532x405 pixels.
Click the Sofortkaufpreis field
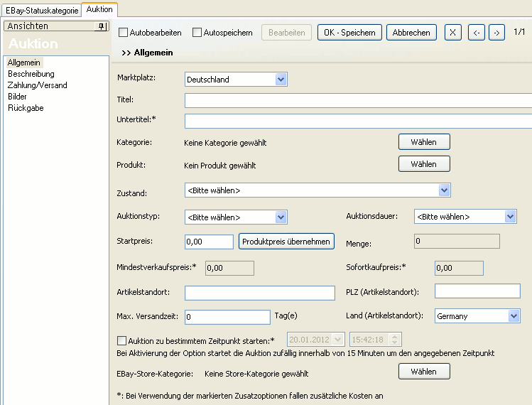459,268
